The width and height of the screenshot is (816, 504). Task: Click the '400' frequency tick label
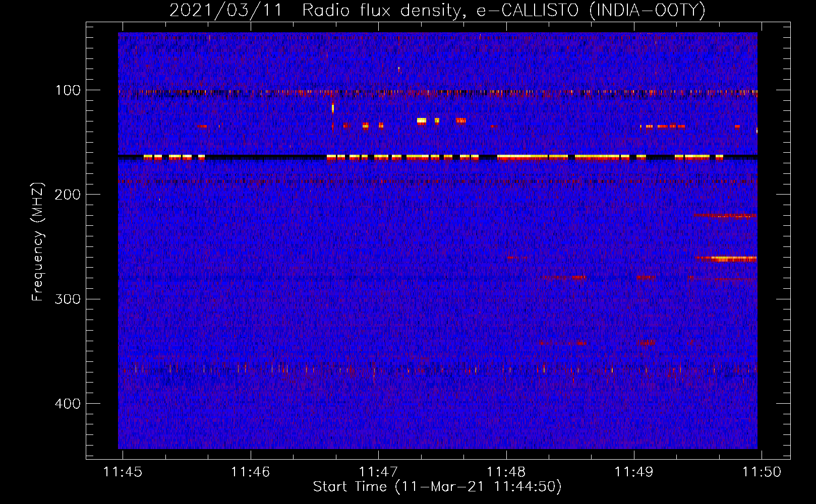[x=68, y=404]
